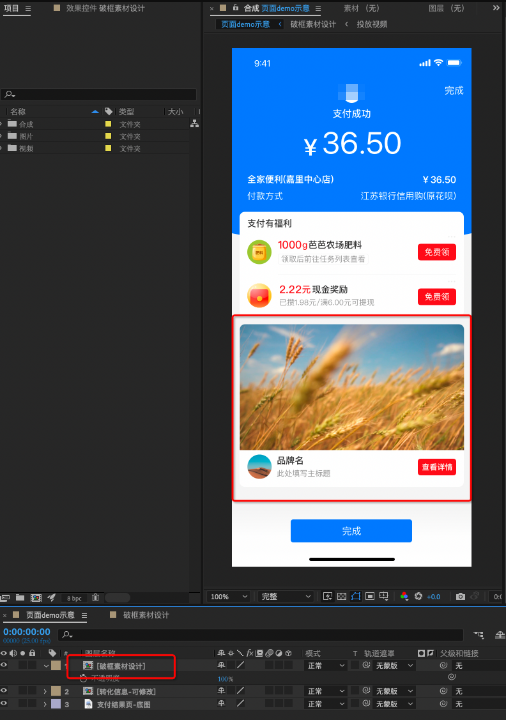Image resolution: width=506 pixels, height=720 pixels.
Task: Sort the project by the 名称 column header
Action: point(18,112)
